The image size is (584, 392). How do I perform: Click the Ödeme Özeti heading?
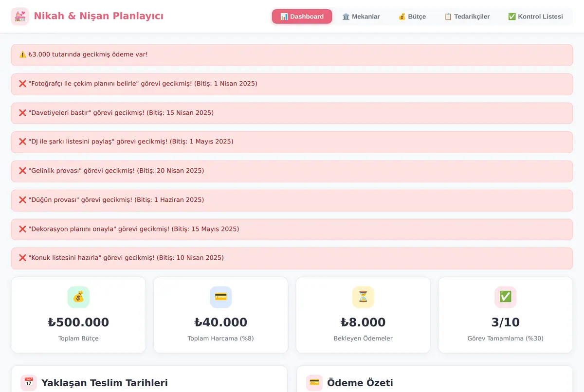pyautogui.click(x=360, y=383)
